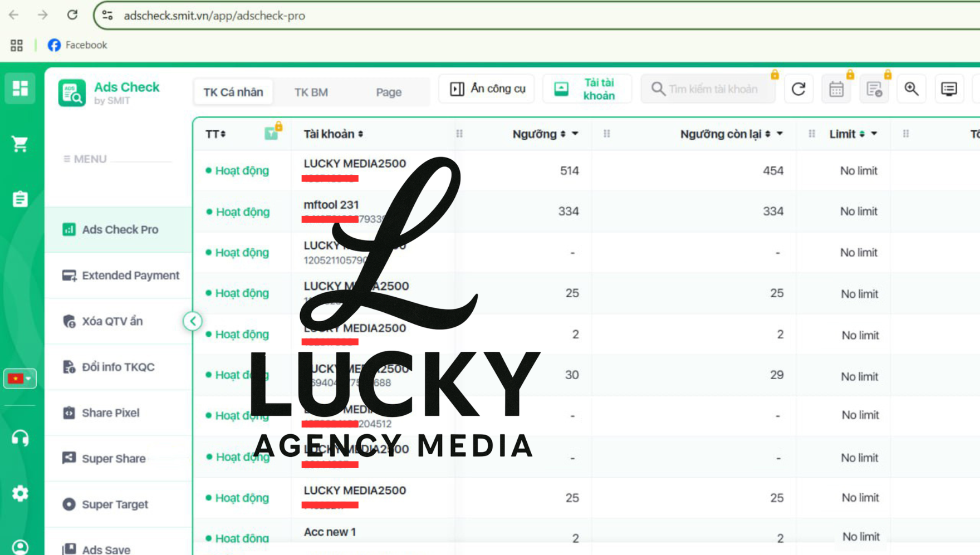Screen dimensions: 980x555
Task: Click the column handle right of Ngưỡng
Action: 607,134
